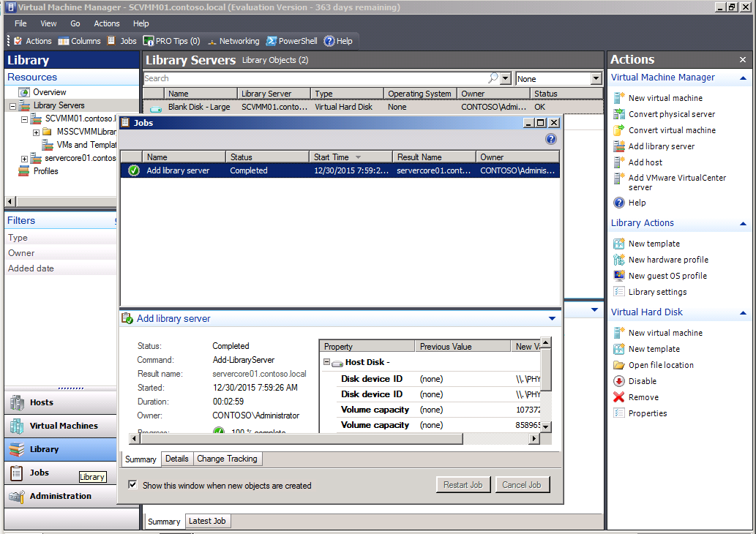
Task: Click the Cancel Job button
Action: point(522,485)
